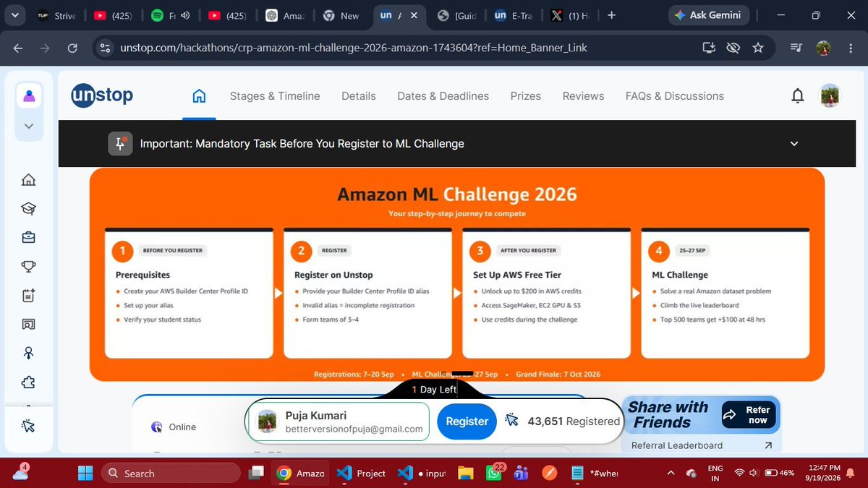
Task: Click the pin icon in the Important banner
Action: [120, 144]
